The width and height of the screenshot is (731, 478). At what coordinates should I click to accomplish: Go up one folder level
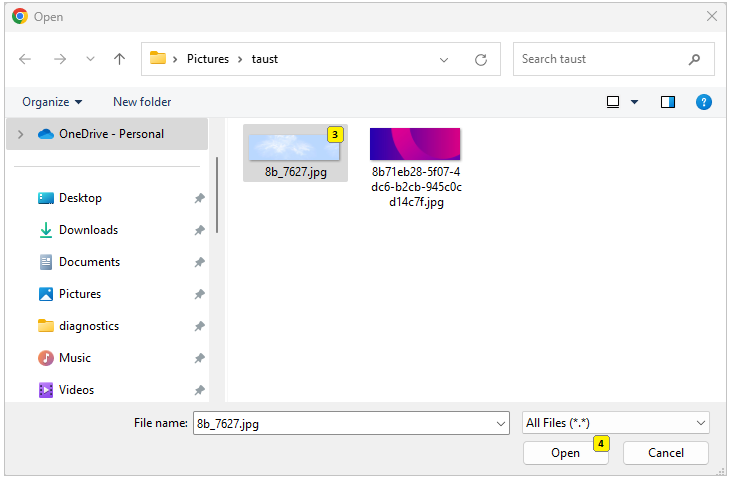[x=120, y=59]
